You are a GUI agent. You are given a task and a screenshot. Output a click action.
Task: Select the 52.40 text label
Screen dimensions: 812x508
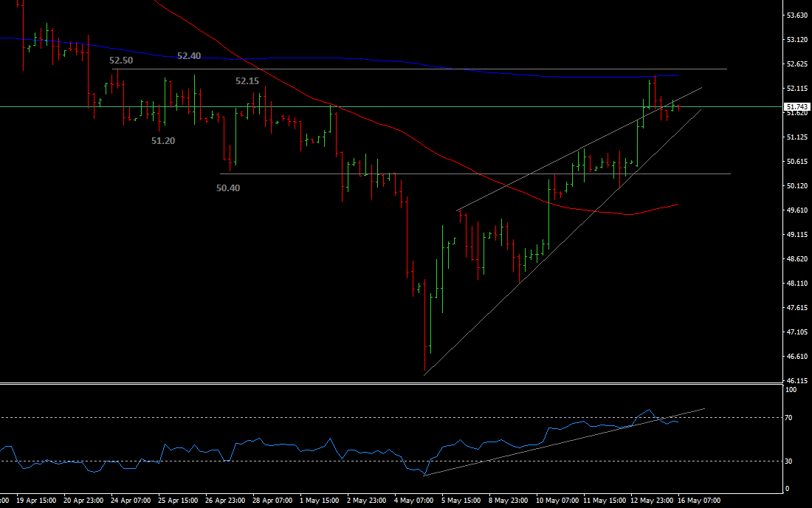pos(189,55)
